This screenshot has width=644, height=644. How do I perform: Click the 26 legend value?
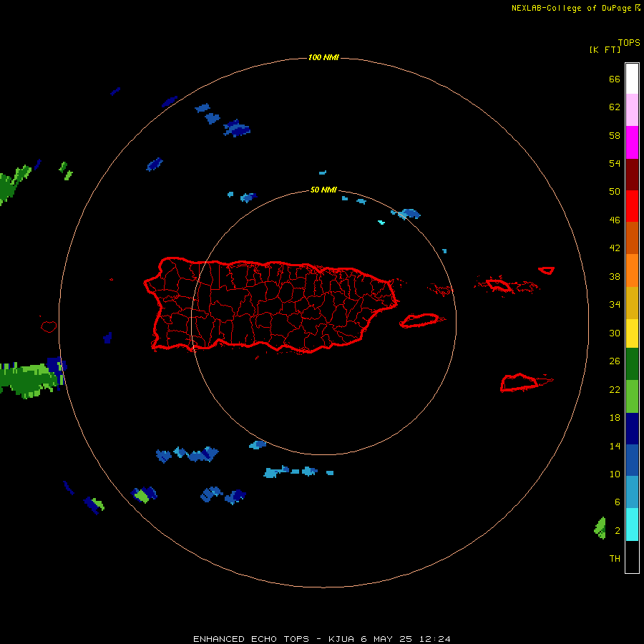coord(615,361)
